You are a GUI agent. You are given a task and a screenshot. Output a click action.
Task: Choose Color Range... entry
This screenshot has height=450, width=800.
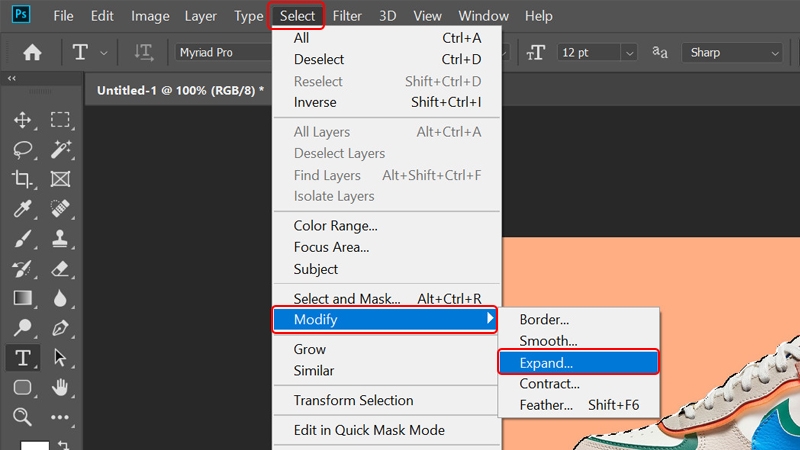click(386, 226)
